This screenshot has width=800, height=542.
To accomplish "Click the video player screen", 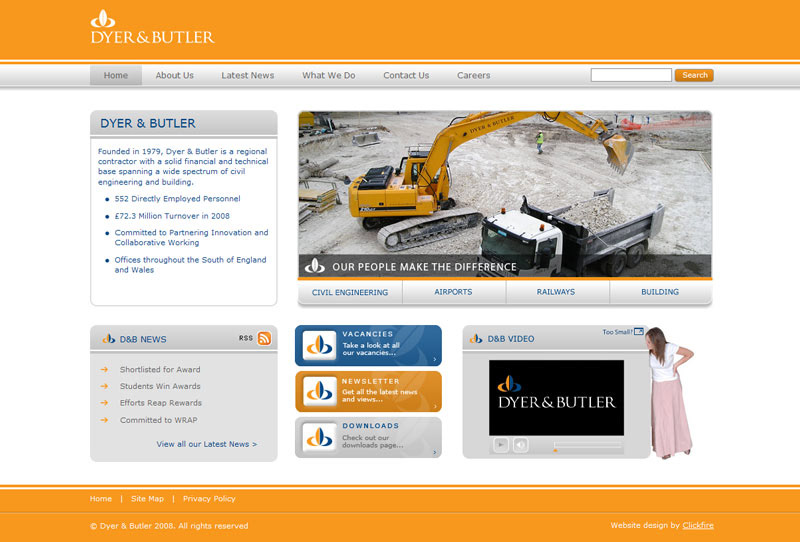I will tap(556, 398).
